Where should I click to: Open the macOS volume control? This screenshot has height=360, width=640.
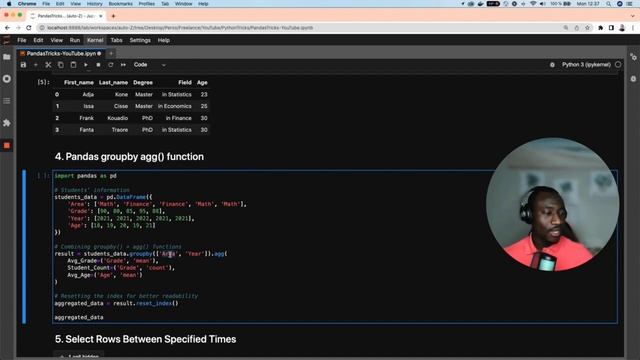(542, 4)
